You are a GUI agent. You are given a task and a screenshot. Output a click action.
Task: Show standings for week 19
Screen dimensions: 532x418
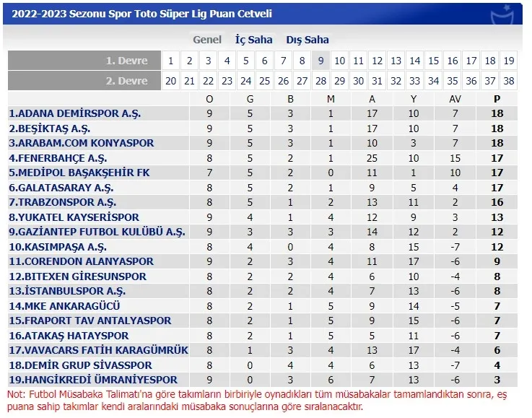(x=509, y=61)
